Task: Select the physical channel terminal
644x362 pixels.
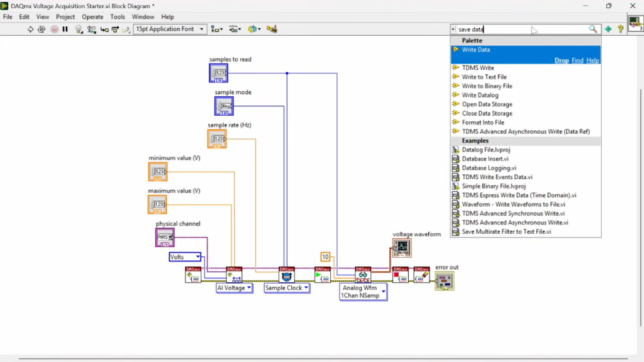Action: [x=165, y=238]
